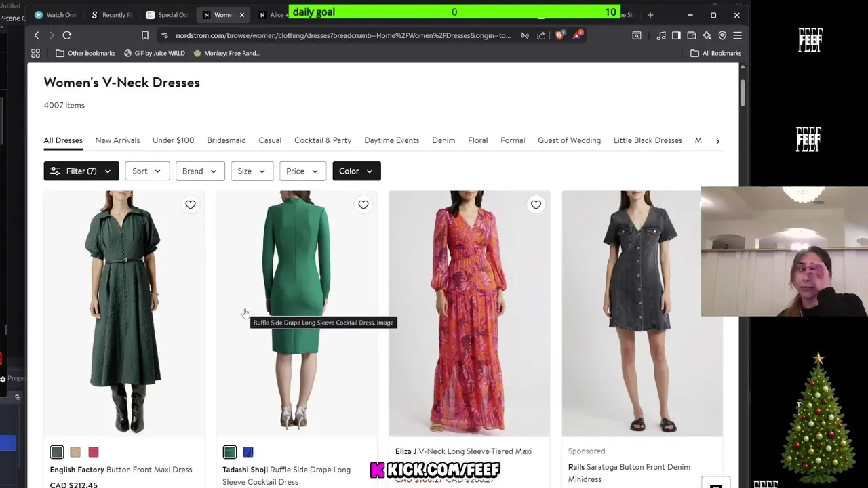Image resolution: width=868 pixels, height=488 pixels.
Task: Close the Women's dresses tab
Action: tap(242, 15)
